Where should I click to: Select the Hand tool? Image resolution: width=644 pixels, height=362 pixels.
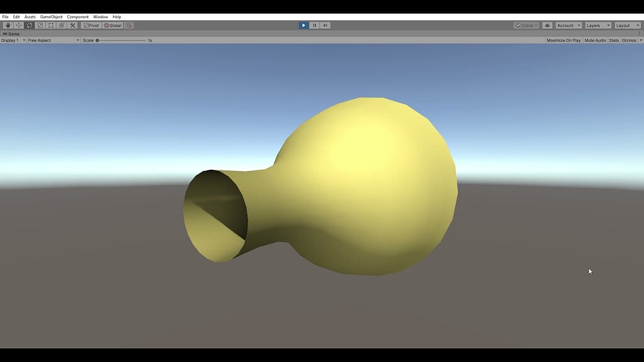8,25
